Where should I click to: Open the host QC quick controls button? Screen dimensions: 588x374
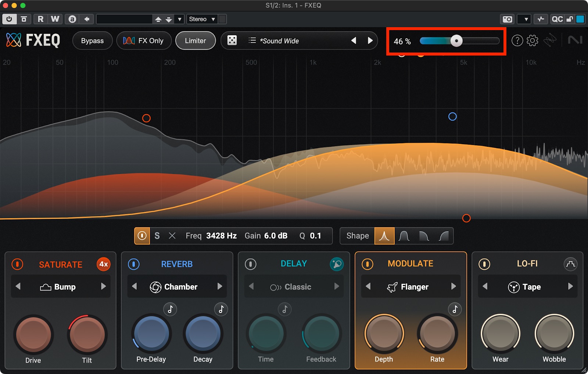pyautogui.click(x=557, y=19)
